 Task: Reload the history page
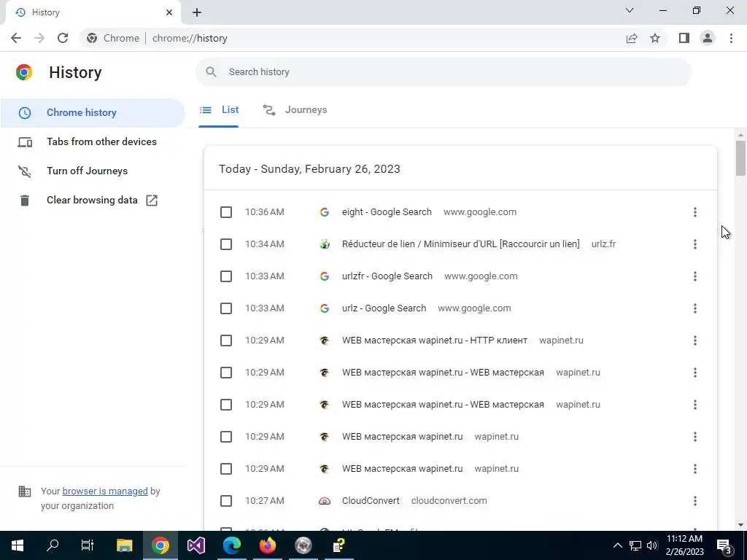coord(63,38)
